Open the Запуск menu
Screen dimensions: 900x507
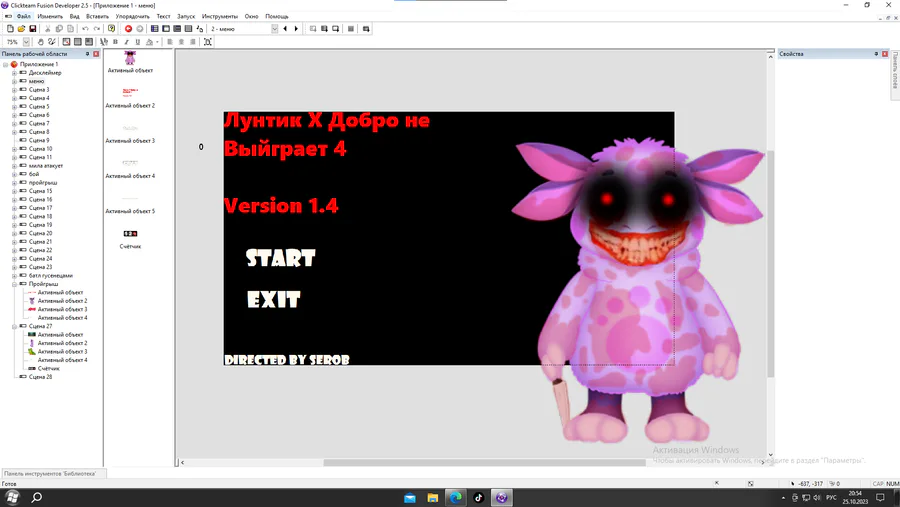(186, 16)
